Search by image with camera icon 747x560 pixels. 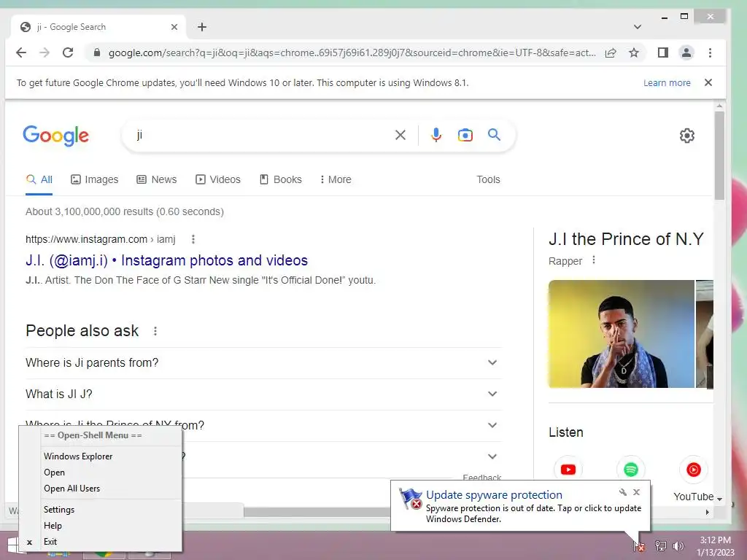[465, 135]
